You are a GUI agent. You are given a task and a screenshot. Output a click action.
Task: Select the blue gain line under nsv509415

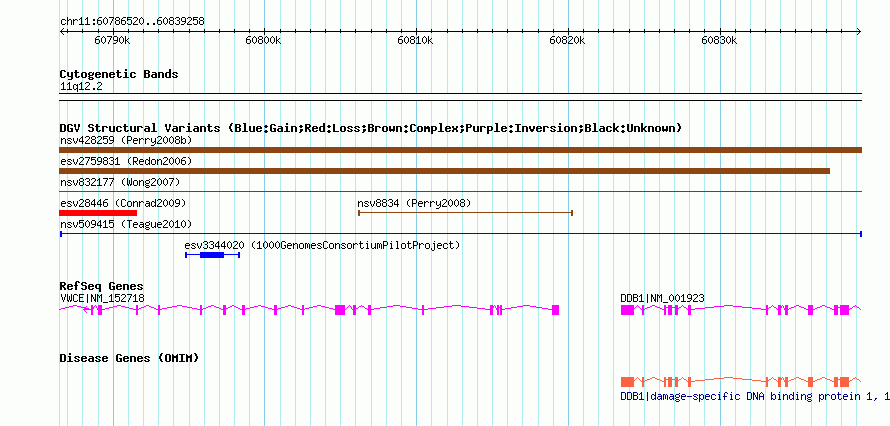[x=461, y=234]
